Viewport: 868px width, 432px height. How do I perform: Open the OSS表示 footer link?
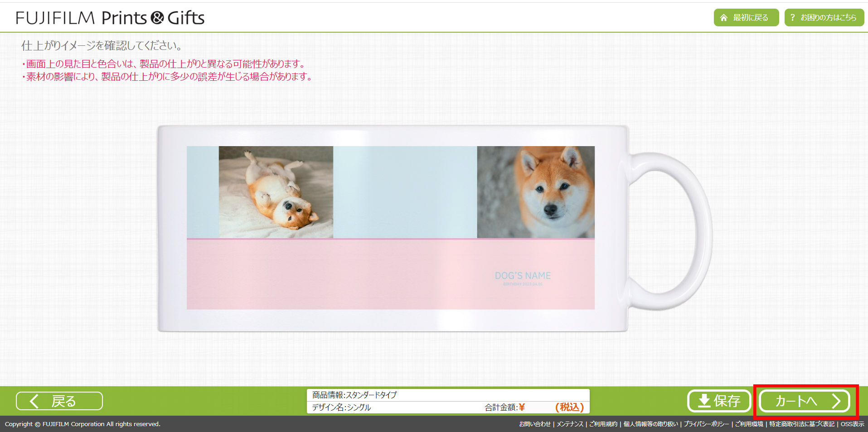coord(853,424)
